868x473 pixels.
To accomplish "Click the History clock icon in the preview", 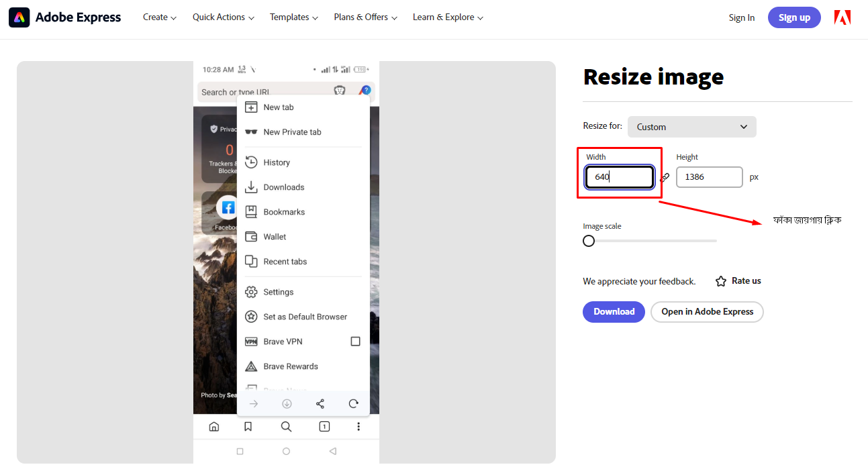I will point(251,162).
